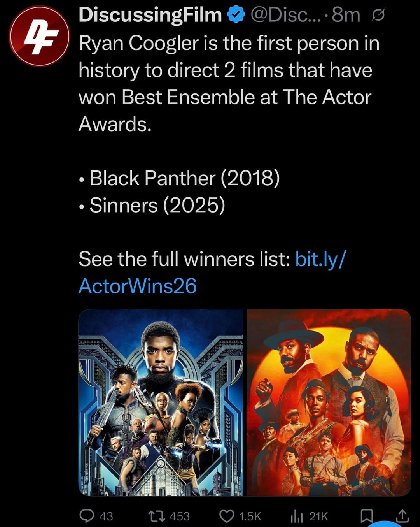Screen dimensions: 420x527
Task: Click the 8m timestamp
Action: pyautogui.click(x=346, y=15)
